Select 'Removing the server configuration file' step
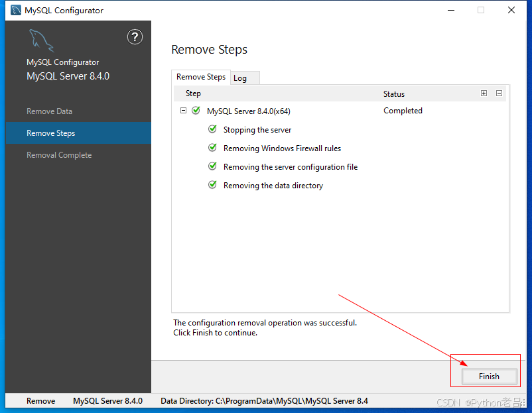532x413 pixels. pos(291,167)
